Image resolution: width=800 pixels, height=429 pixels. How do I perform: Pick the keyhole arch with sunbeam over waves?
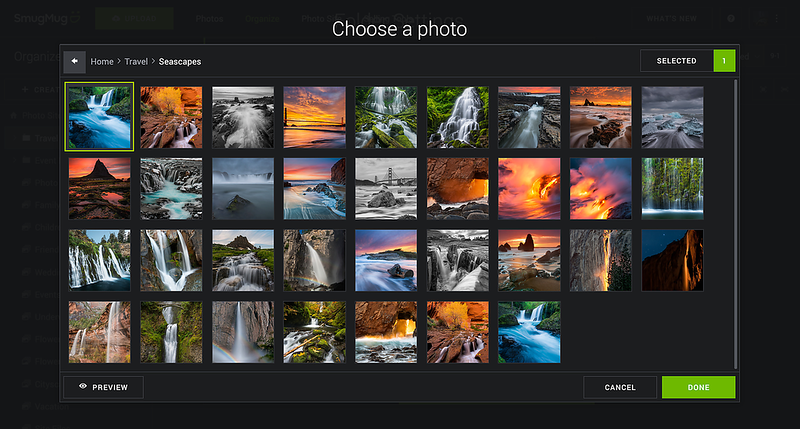point(386,332)
